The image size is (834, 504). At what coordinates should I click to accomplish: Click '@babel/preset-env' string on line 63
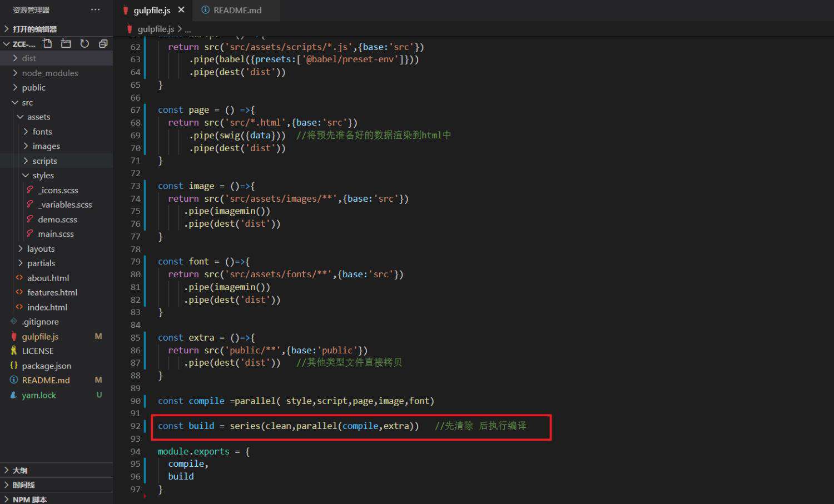click(350, 59)
